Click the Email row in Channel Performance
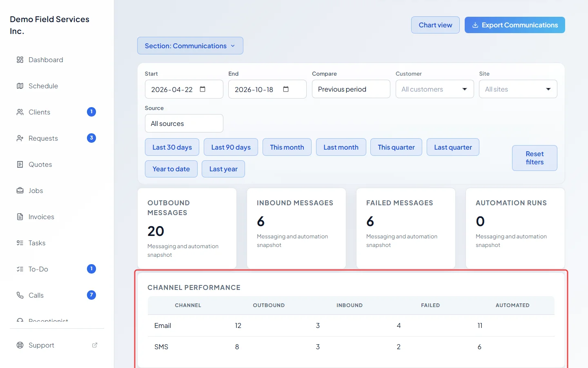Image resolution: width=588 pixels, height=368 pixels. (351, 325)
